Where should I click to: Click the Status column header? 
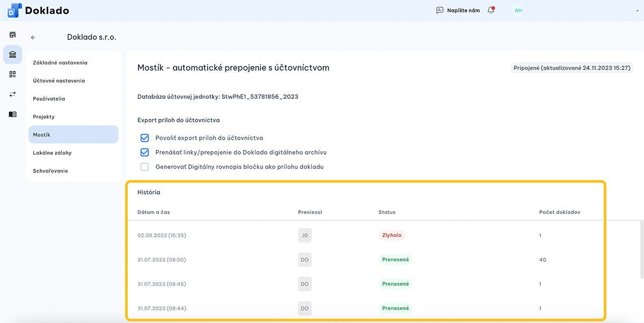click(387, 212)
